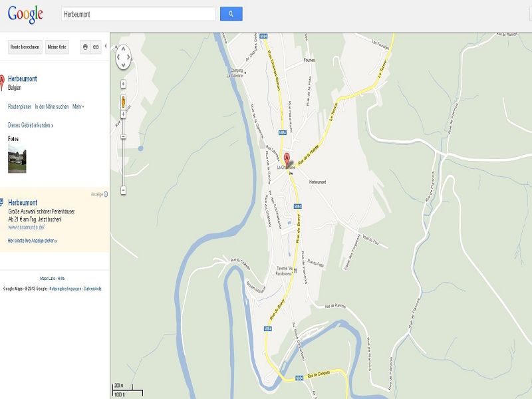532x399 pixels.
Task: Open the Routenplaner link
Action: tap(19, 106)
